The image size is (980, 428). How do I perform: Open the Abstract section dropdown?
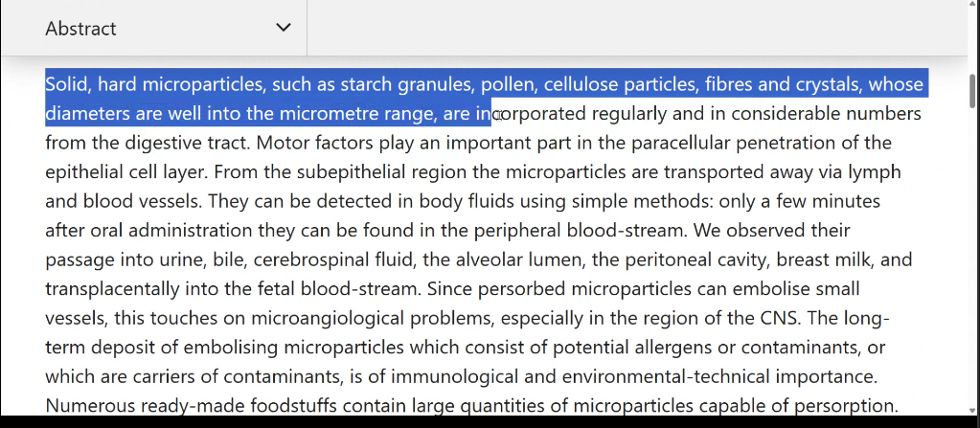tap(153, 28)
